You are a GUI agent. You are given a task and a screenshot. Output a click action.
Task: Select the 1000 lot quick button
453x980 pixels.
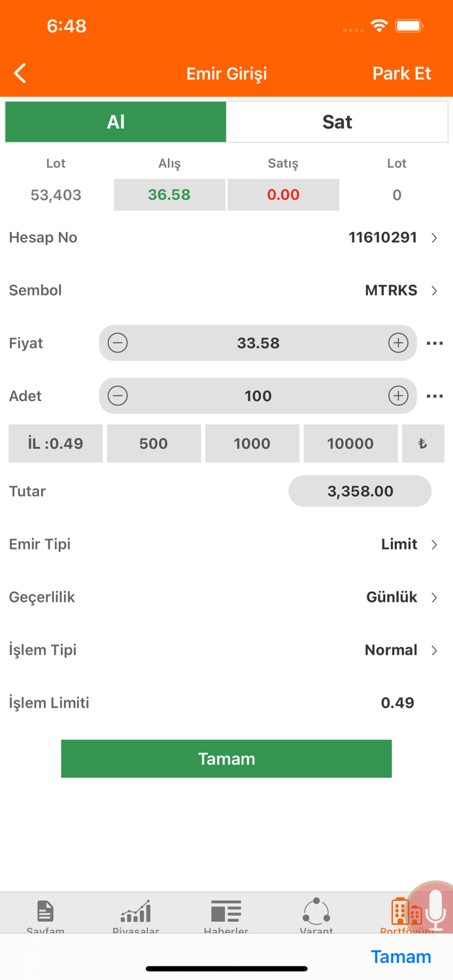click(x=252, y=443)
